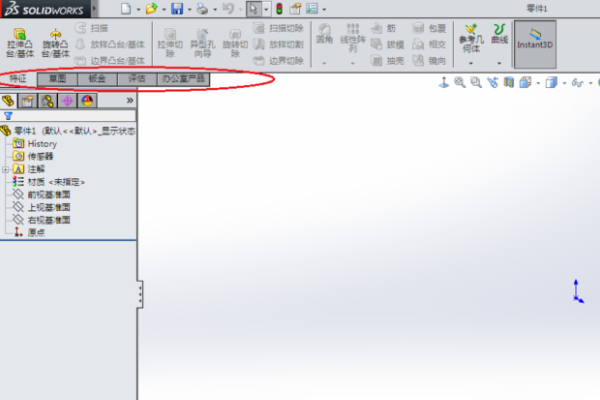Select the 抽壳 shell tool
This screenshot has height=400, width=600.
point(387,60)
